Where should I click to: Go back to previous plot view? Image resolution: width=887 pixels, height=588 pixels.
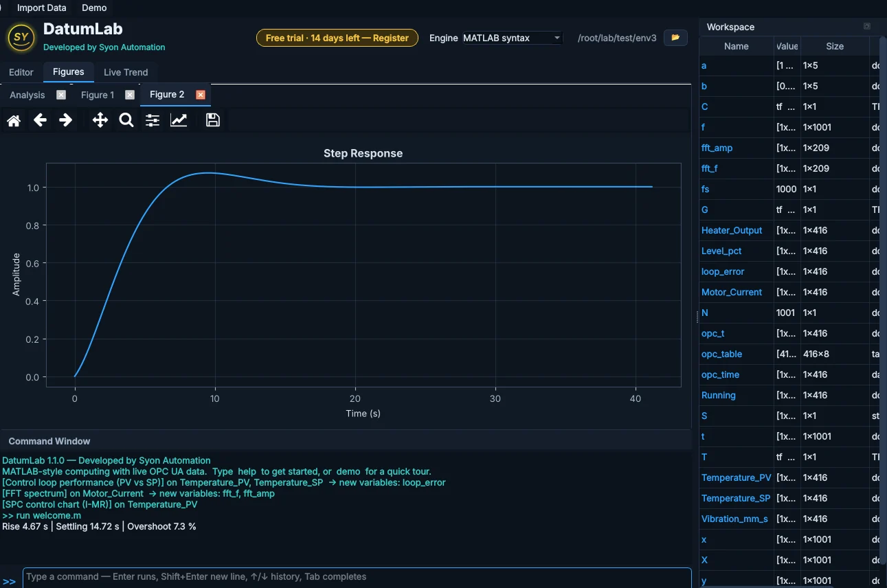(x=40, y=120)
